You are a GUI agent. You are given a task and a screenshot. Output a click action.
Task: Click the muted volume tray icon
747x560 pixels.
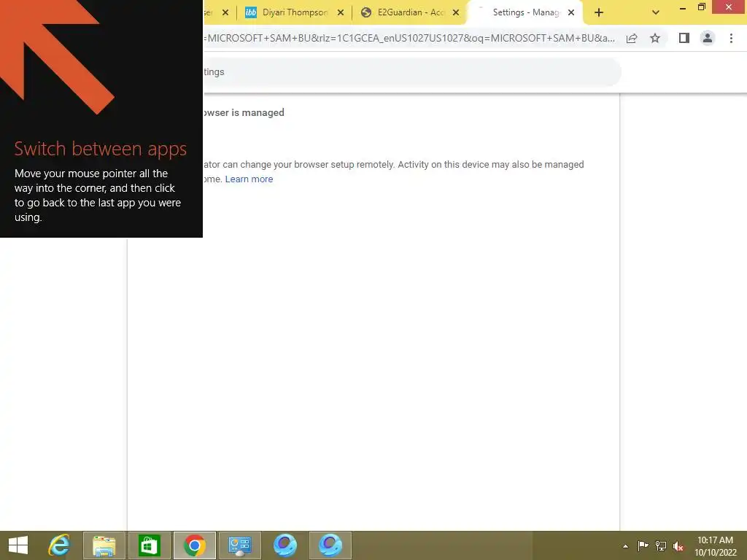click(678, 546)
